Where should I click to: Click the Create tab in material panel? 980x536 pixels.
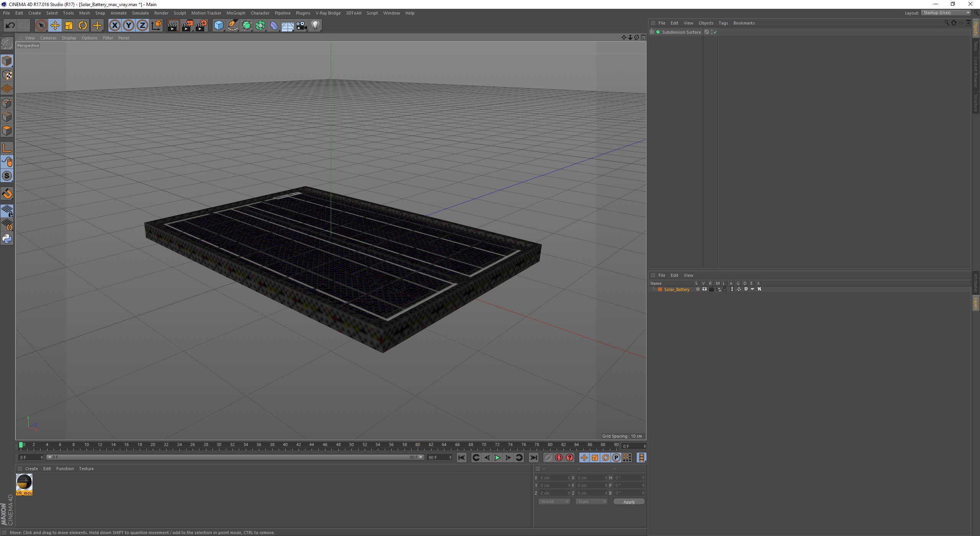(x=30, y=468)
